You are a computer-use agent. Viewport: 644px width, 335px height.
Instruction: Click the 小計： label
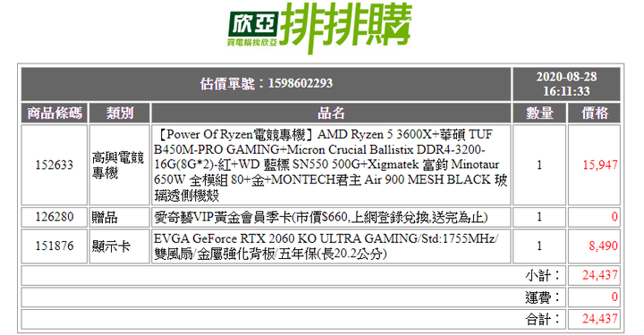click(543, 275)
